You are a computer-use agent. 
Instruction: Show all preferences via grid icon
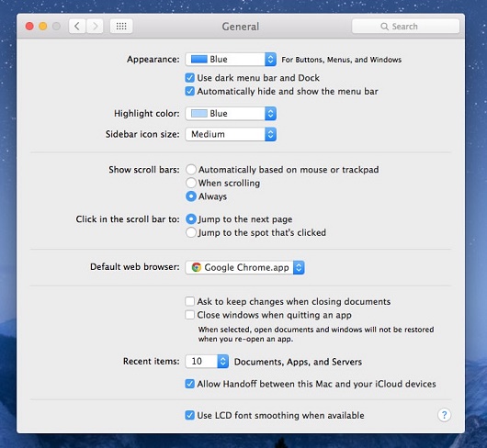pos(121,26)
